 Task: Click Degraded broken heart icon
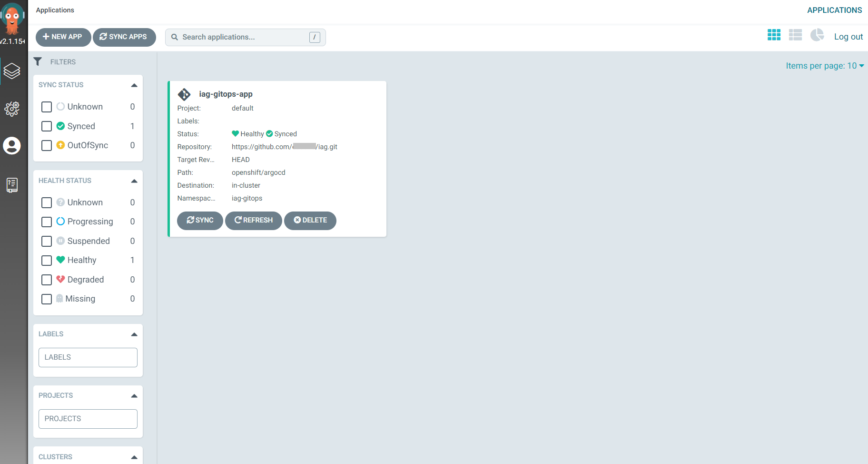(x=60, y=279)
